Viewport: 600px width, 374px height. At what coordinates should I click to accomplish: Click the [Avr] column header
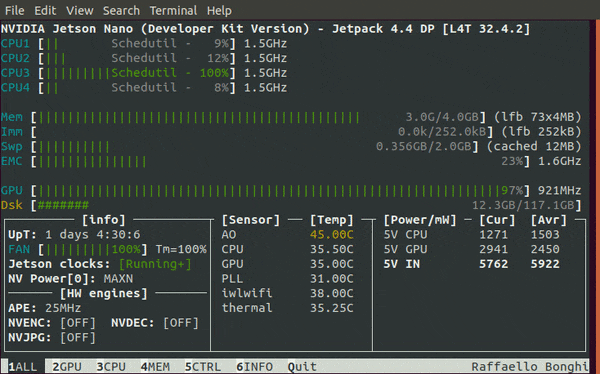(x=548, y=220)
